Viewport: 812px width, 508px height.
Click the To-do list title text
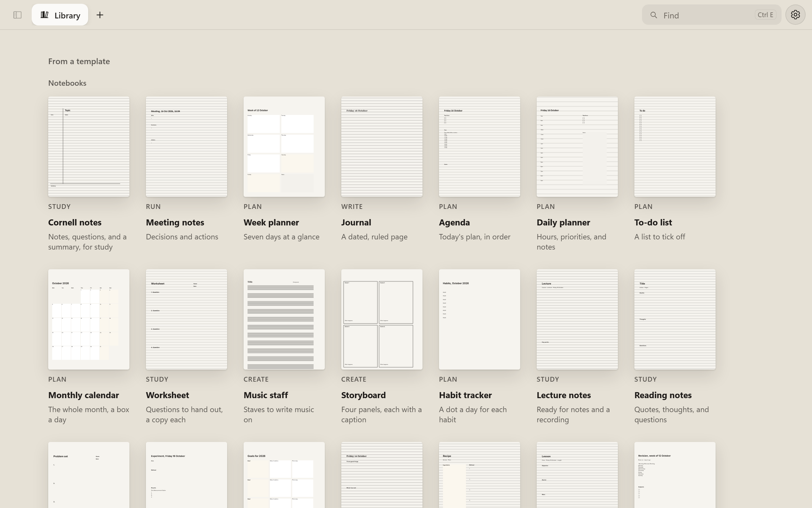pyautogui.click(x=653, y=223)
